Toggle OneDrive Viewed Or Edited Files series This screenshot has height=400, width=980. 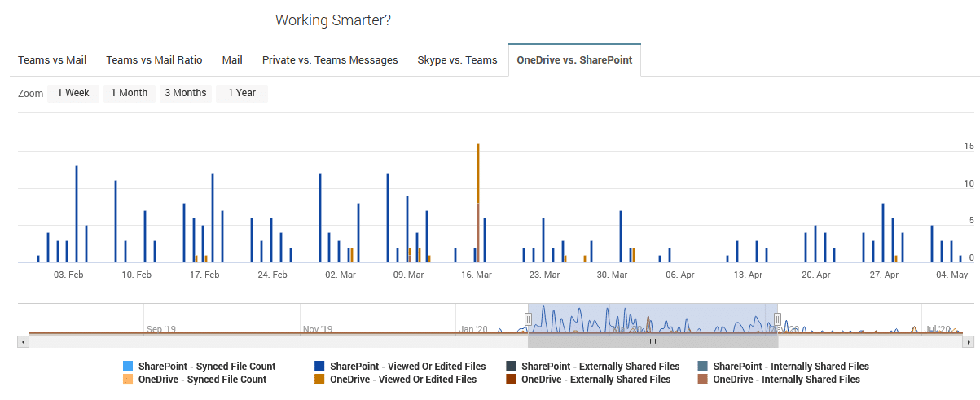[403, 380]
